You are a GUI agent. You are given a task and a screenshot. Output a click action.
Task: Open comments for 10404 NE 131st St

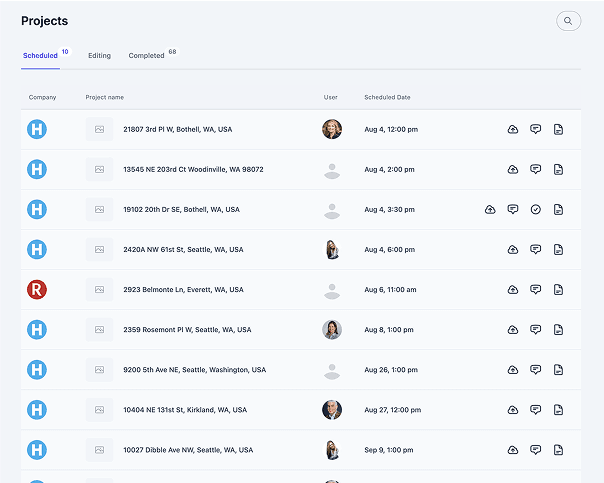coord(535,410)
